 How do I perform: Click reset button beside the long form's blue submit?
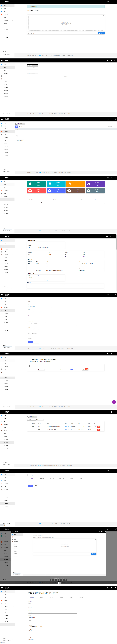(36, 342)
